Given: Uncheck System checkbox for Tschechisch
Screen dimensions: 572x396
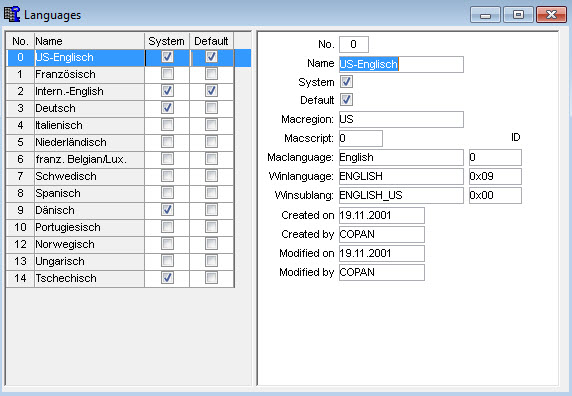Looking at the screenshot, I should pos(167,278).
